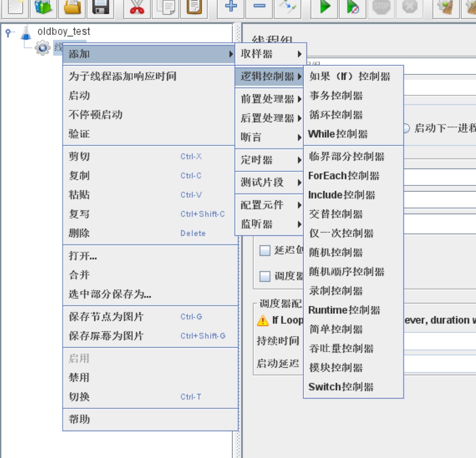476x458 pixels.
Task: Tick the 延迟 checkbox
Action: point(265,251)
